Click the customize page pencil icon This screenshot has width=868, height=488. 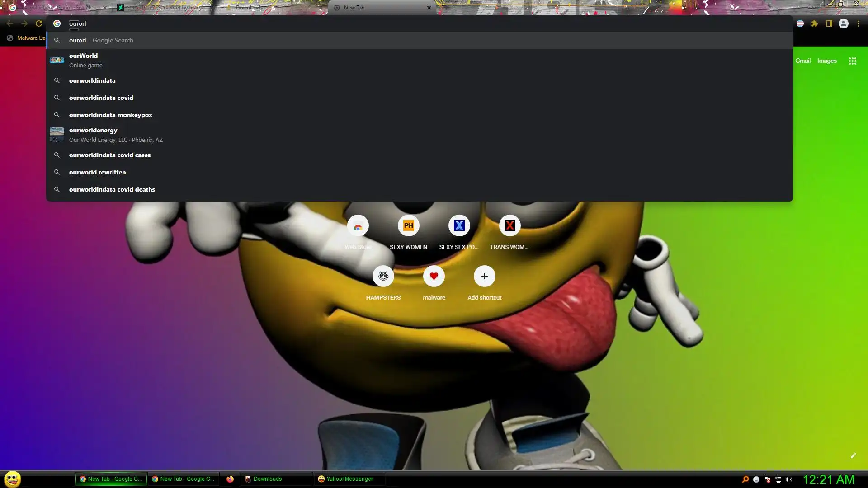(x=853, y=455)
